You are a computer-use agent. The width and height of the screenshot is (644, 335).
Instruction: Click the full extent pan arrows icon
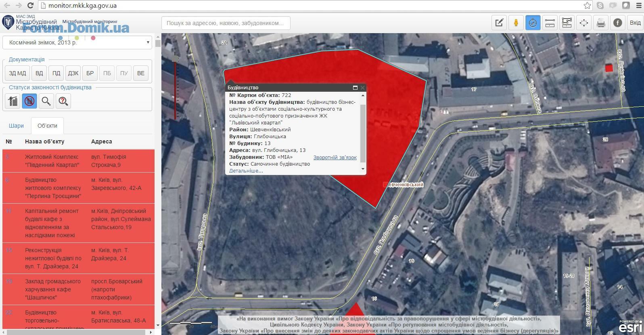[x=584, y=23]
